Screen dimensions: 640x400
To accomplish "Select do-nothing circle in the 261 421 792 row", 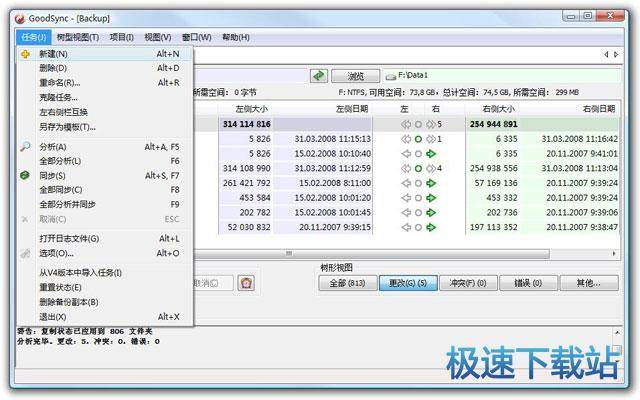I will 418,183.
